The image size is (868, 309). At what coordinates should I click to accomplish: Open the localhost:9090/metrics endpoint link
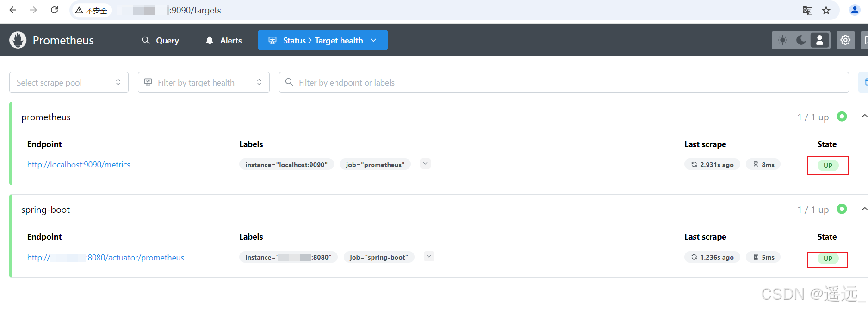coord(79,165)
